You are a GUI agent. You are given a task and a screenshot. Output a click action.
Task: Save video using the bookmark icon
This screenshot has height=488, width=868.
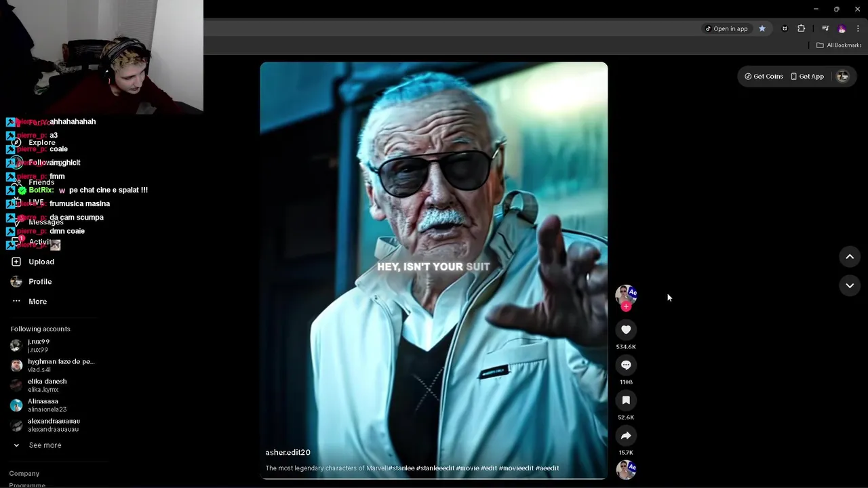pos(626,401)
